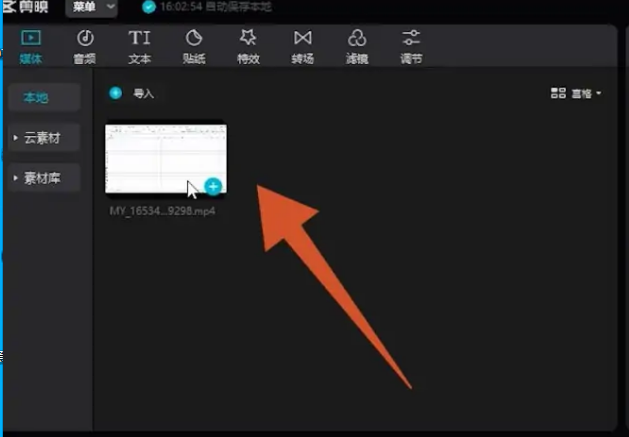The image size is (629, 437).
Task: Select 本地 local media category
Action: [44, 98]
